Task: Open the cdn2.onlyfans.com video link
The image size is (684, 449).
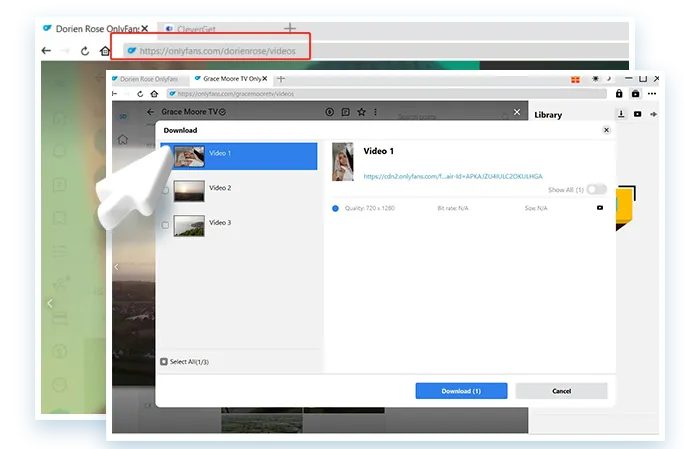Action: (x=453, y=176)
